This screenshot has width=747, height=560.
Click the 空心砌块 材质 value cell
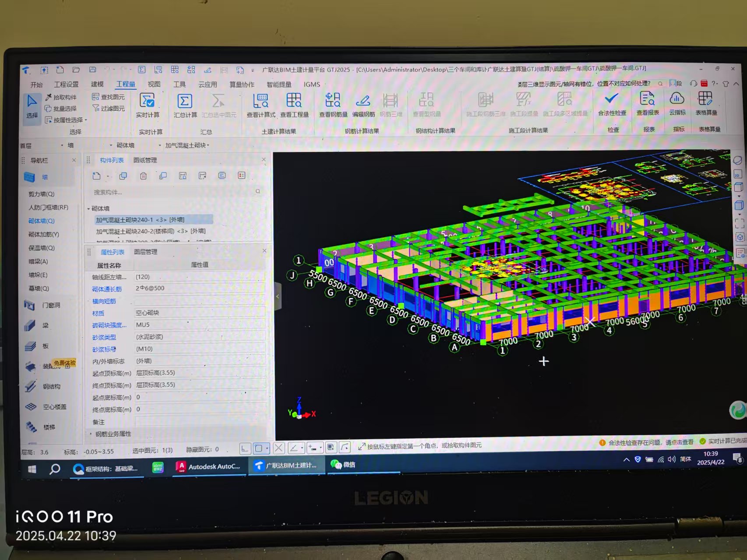(x=200, y=313)
